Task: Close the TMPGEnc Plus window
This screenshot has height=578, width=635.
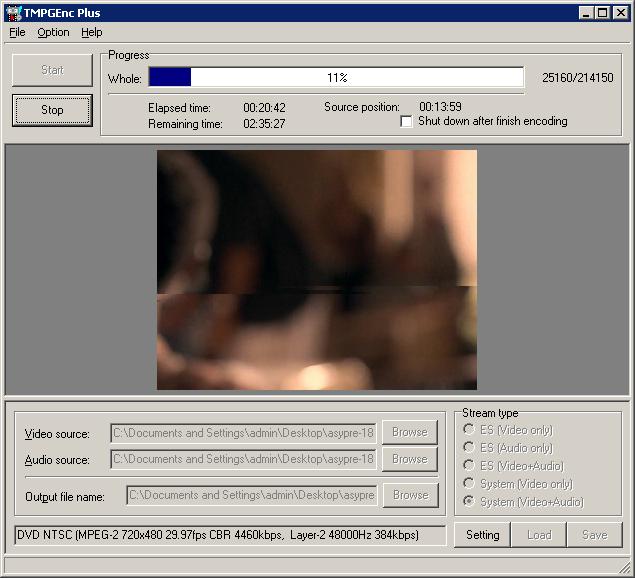Action: tap(620, 13)
